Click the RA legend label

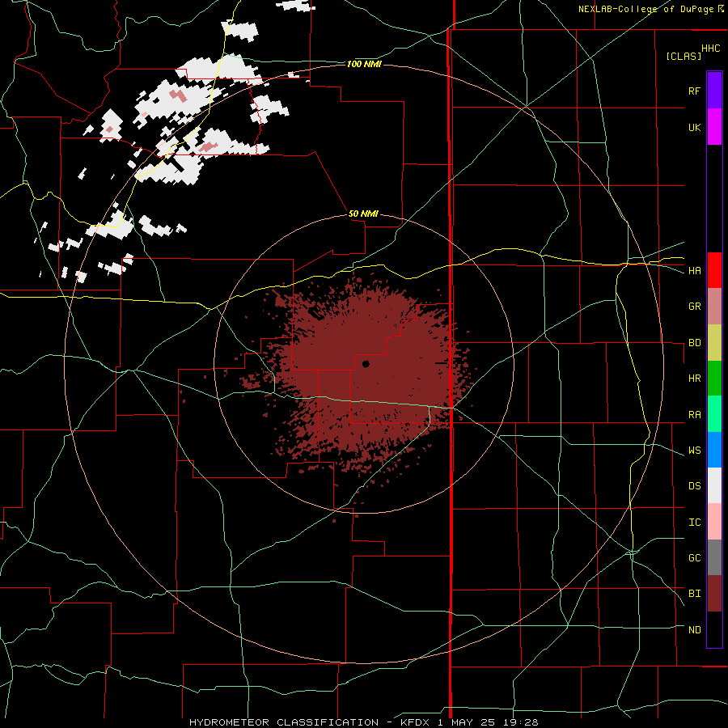(694, 415)
